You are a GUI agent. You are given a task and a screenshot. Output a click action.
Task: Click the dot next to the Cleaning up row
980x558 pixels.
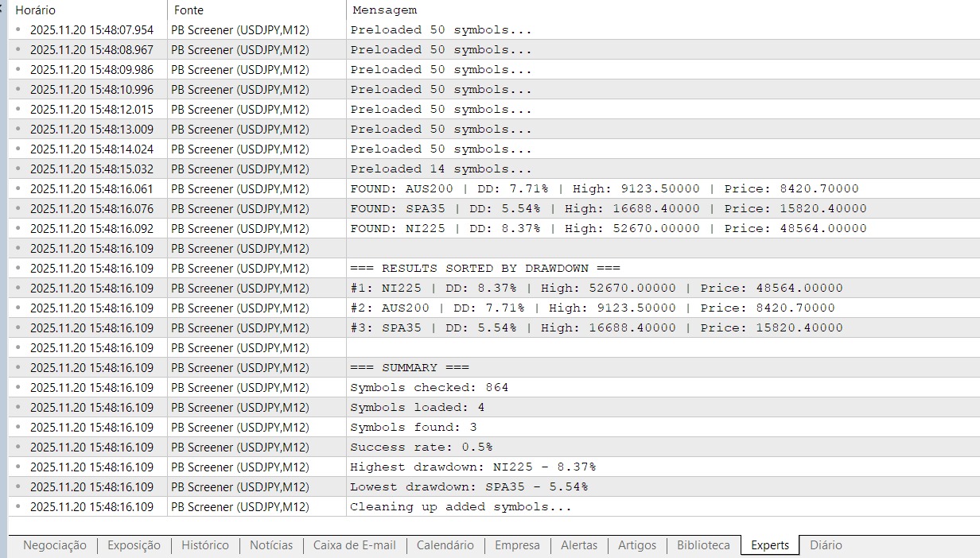pyautogui.click(x=18, y=506)
